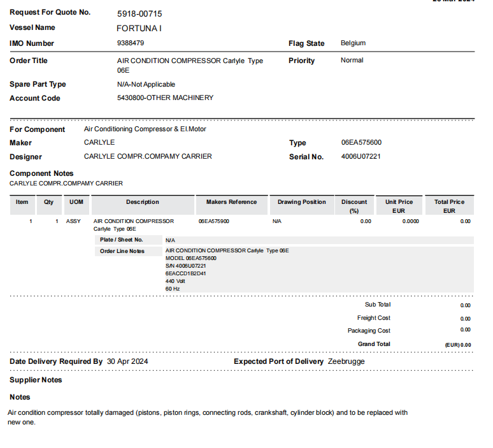Click the expected delivery port Zeebrugge

tap(346, 361)
